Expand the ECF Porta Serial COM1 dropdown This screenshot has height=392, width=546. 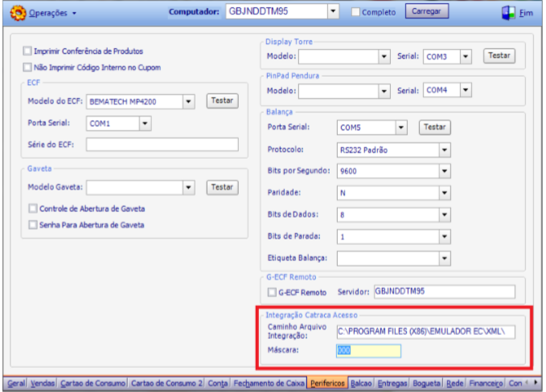(146, 124)
